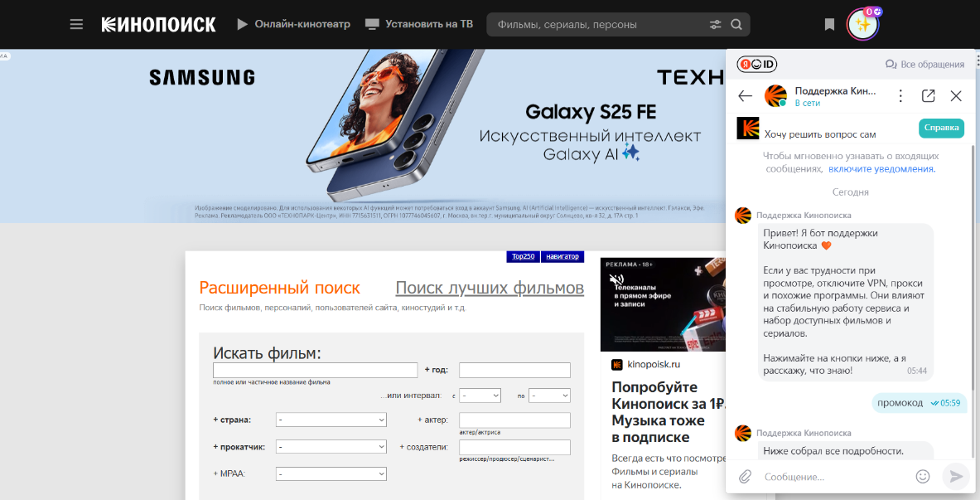Open chat options three-dot menu
Screen dimensions: 980x500
(900, 95)
